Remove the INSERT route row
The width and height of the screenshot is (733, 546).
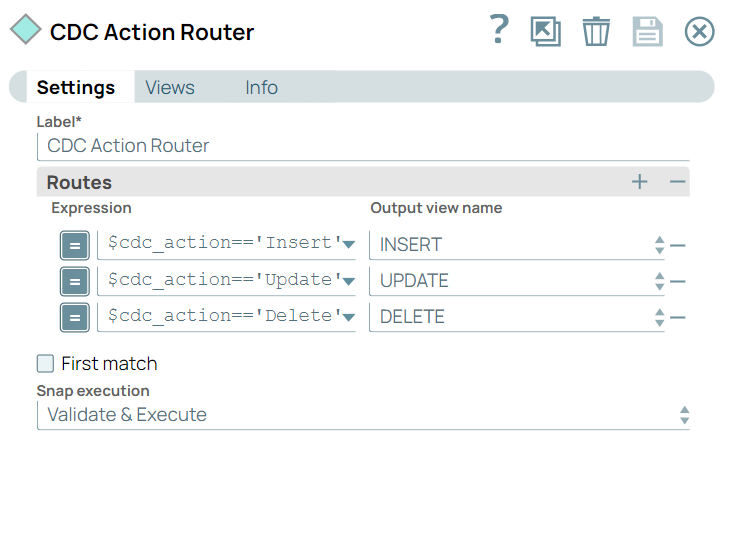click(x=678, y=245)
